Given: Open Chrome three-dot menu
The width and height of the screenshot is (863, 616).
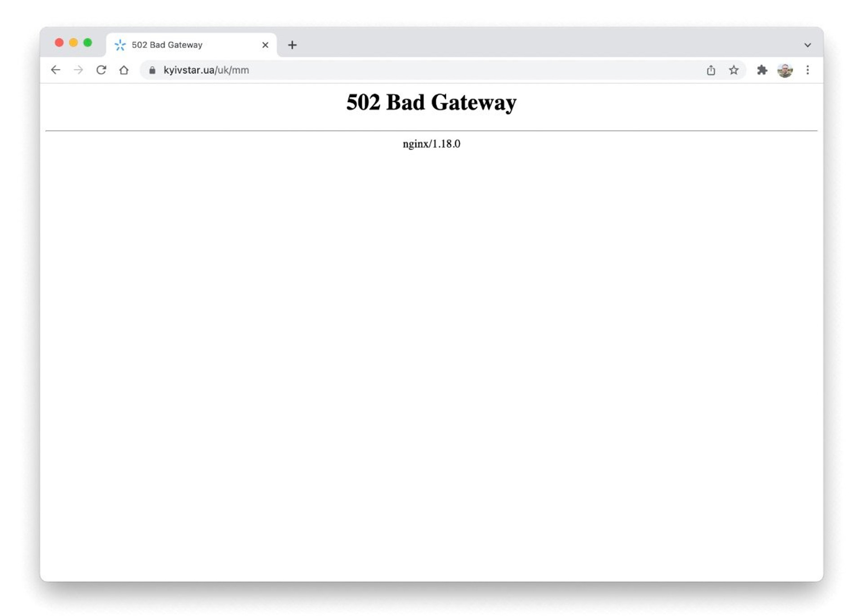Looking at the screenshot, I should [808, 70].
